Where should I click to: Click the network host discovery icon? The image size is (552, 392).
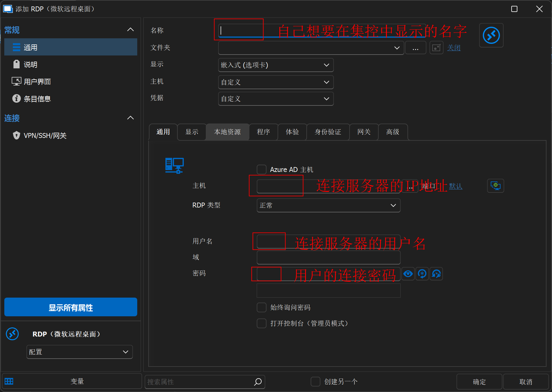tap(495, 186)
